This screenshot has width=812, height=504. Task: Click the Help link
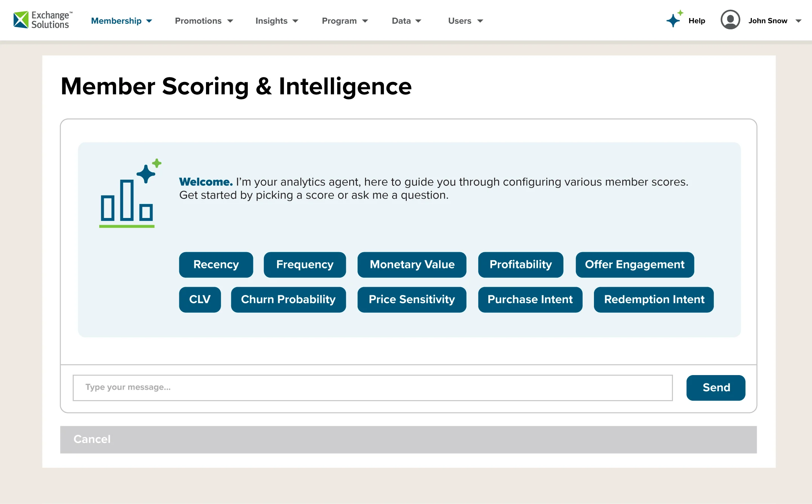coord(696,21)
